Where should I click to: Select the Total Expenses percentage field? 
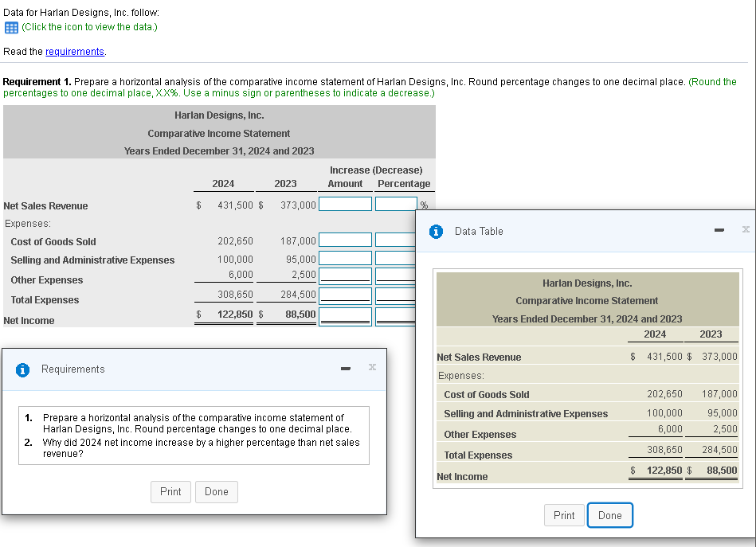(395, 295)
